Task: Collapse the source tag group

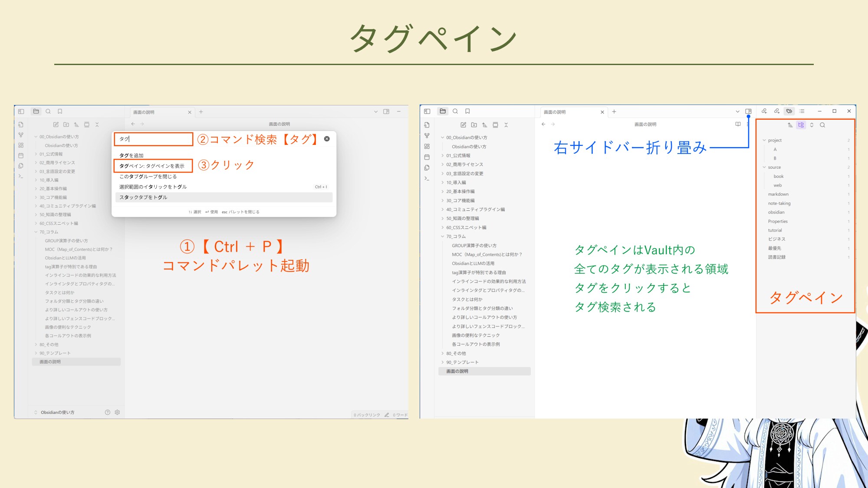Action: (764, 167)
